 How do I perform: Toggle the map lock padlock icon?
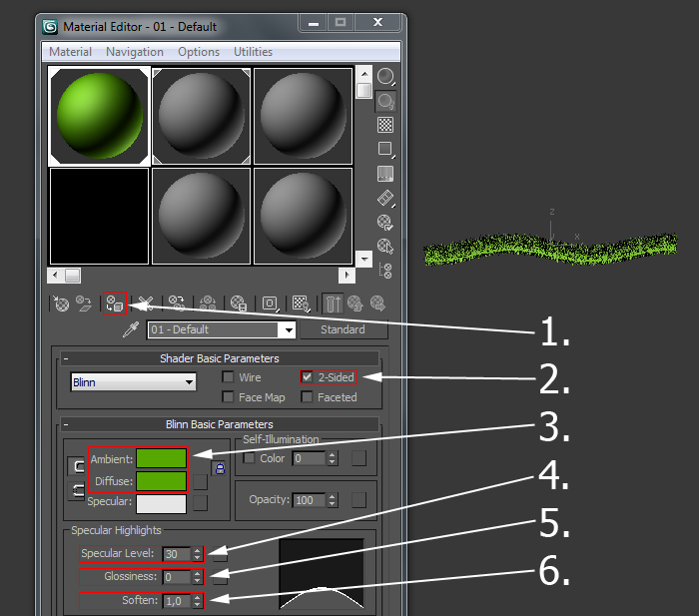220,468
